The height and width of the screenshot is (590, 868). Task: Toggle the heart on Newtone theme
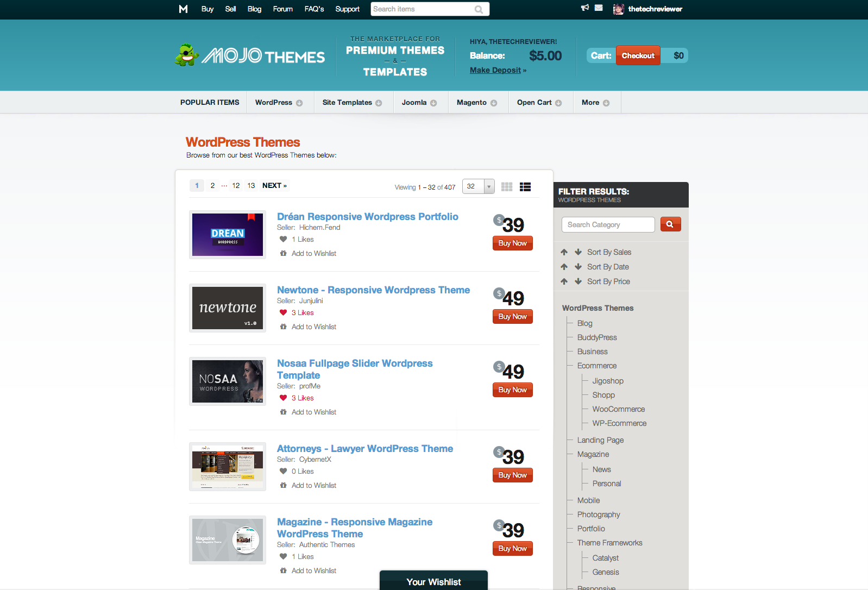[283, 312]
